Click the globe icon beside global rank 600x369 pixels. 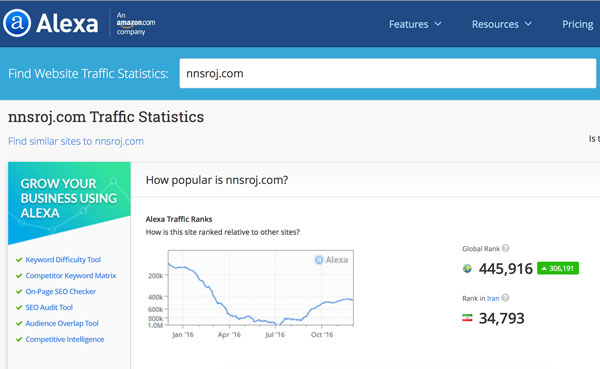[467, 269]
